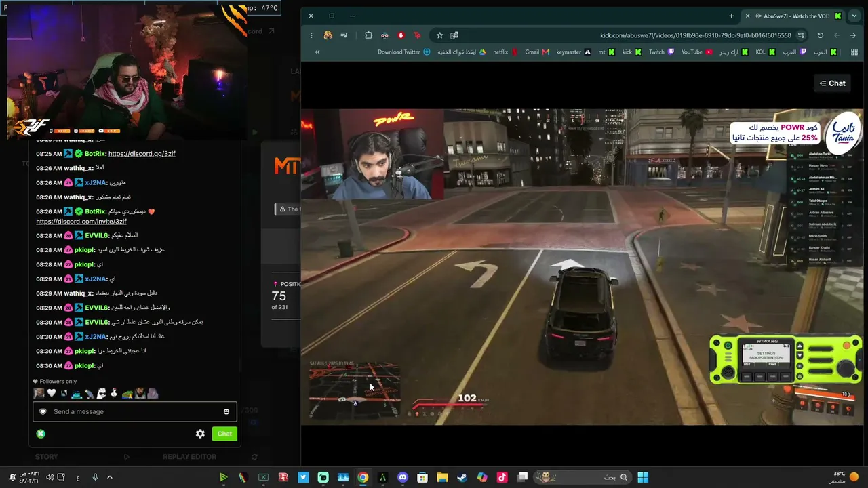Switch to the AbuSwe7l VOD tab

(x=795, y=16)
